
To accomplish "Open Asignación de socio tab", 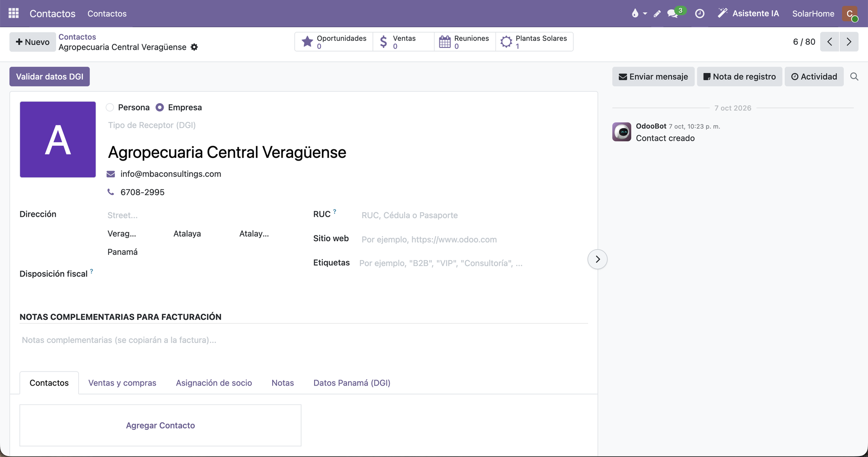I will (x=214, y=383).
